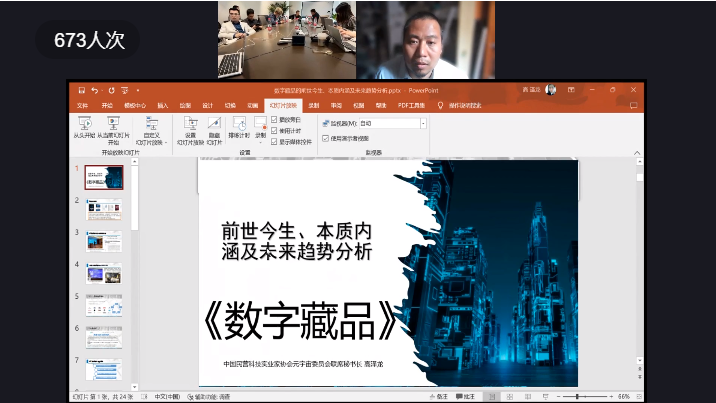
Task: Click Start From Beginning quick access icon
Action: click(125, 90)
